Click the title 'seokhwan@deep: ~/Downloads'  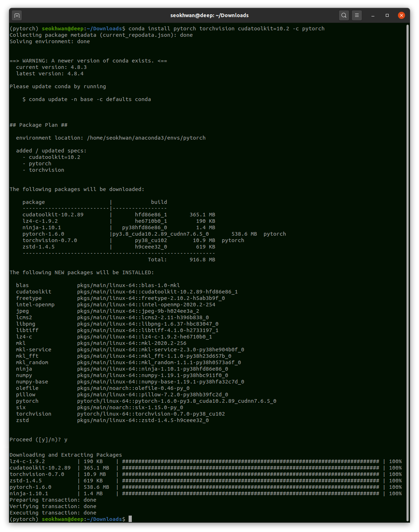pos(209,15)
